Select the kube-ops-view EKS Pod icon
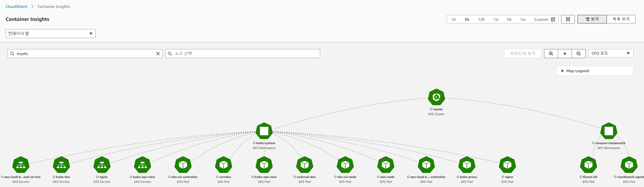 [264, 165]
